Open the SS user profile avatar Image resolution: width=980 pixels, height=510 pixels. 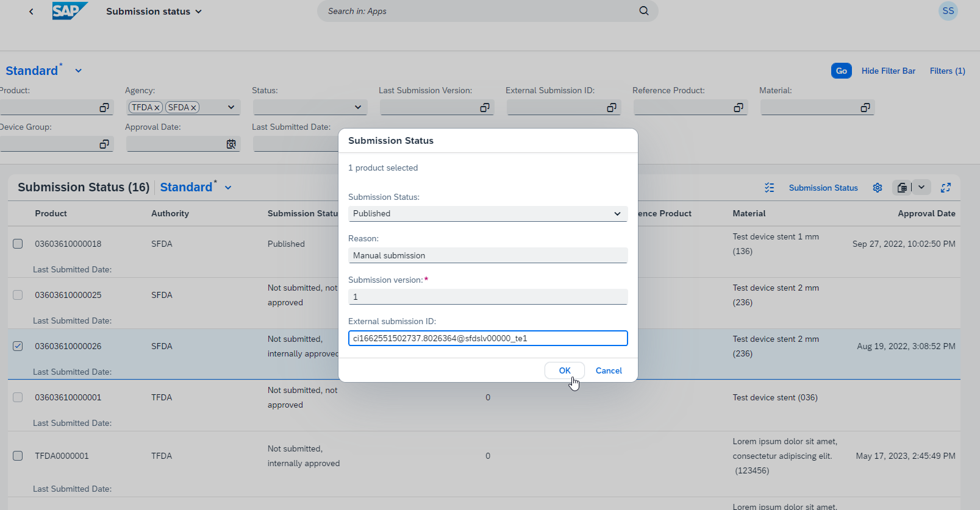948,11
